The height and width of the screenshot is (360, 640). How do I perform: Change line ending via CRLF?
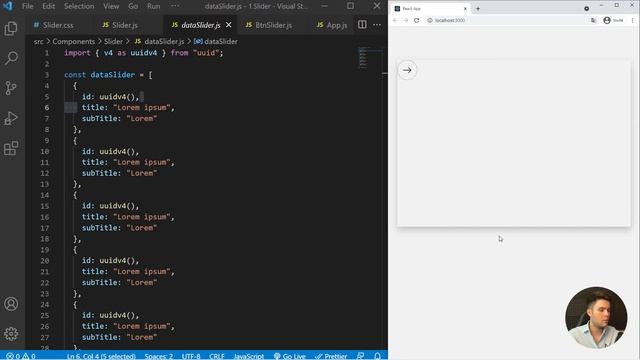tap(217, 356)
